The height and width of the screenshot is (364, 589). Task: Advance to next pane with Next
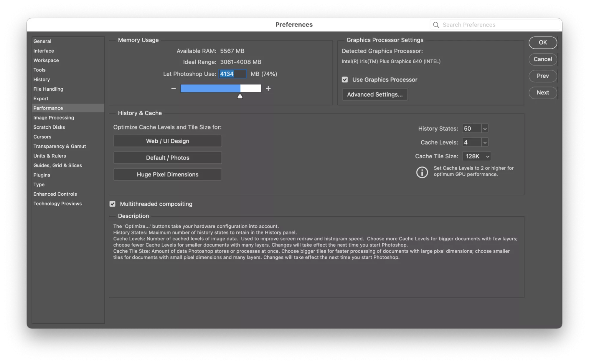click(x=543, y=93)
